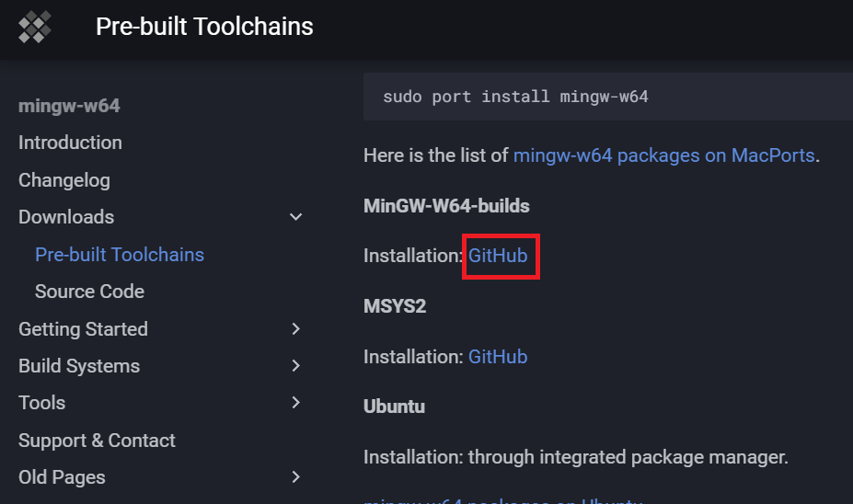Screen dimensions: 853x504
Task: Expand Getting Started with its arrow
Action: 295,328
